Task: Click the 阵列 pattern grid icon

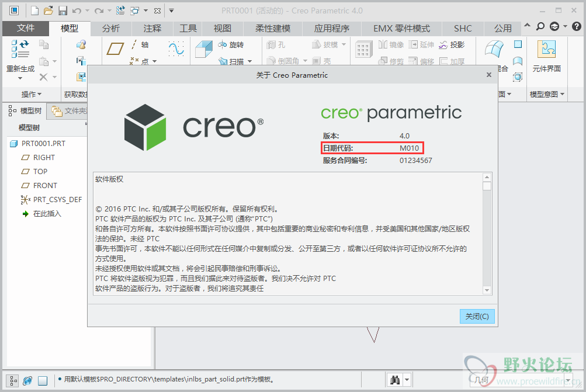Action: pos(363,49)
